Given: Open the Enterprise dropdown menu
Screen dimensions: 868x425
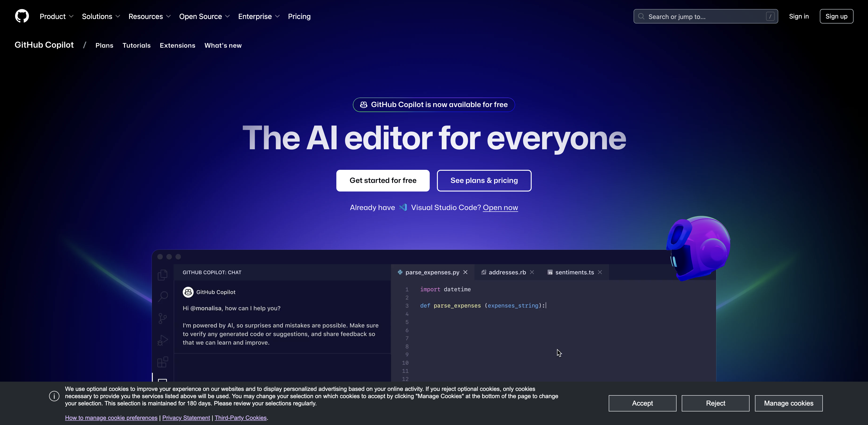Looking at the screenshot, I should pos(259,16).
